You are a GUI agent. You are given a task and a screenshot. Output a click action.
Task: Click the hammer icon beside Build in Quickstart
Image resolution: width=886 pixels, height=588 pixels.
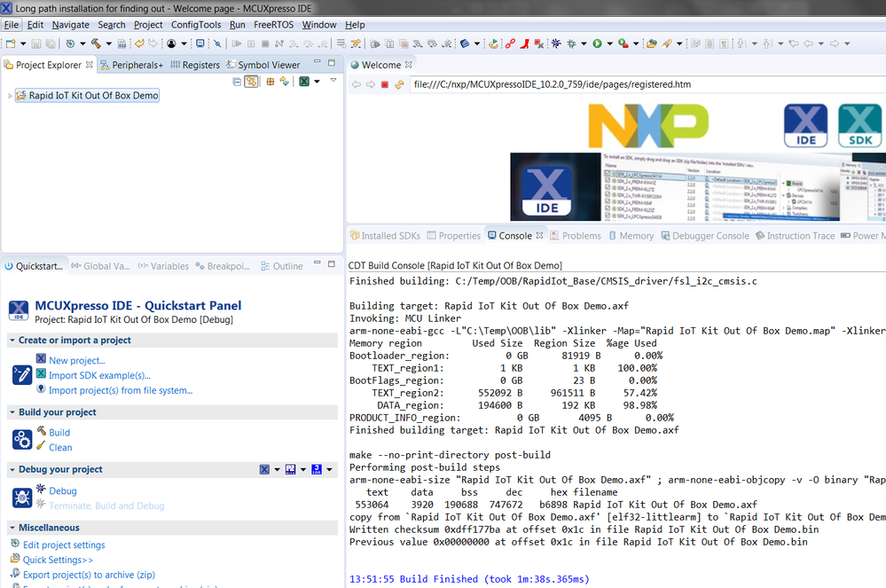coord(42,431)
